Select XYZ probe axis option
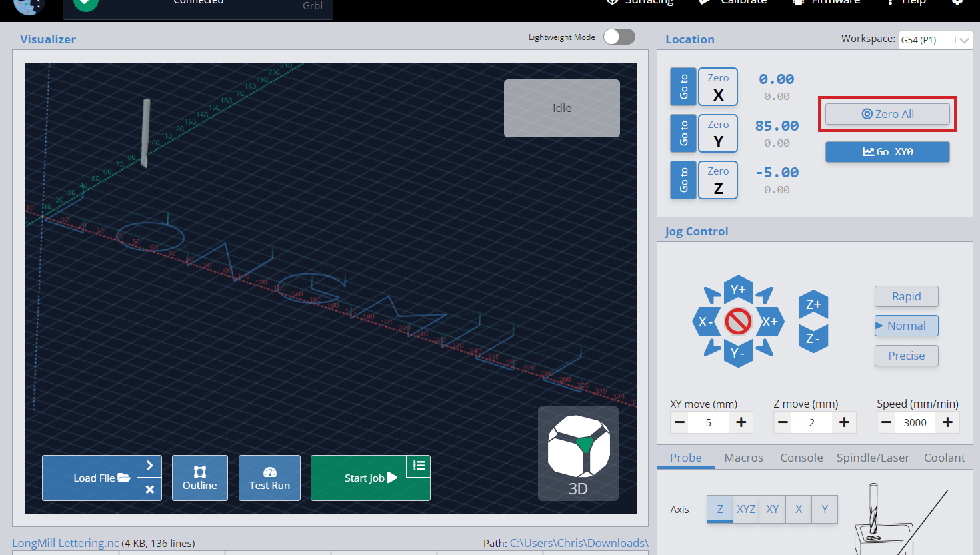Image resolution: width=980 pixels, height=555 pixels. pyautogui.click(x=746, y=509)
